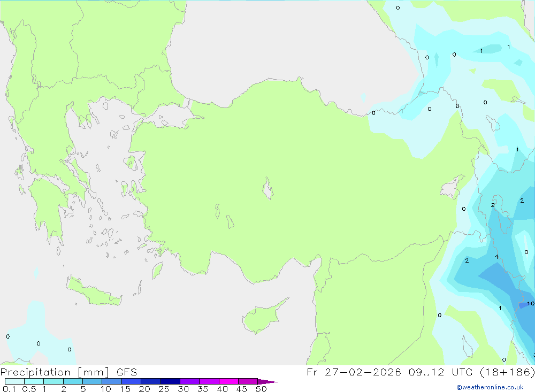Click the 35–40 mm purple legend swatch

point(209,381)
